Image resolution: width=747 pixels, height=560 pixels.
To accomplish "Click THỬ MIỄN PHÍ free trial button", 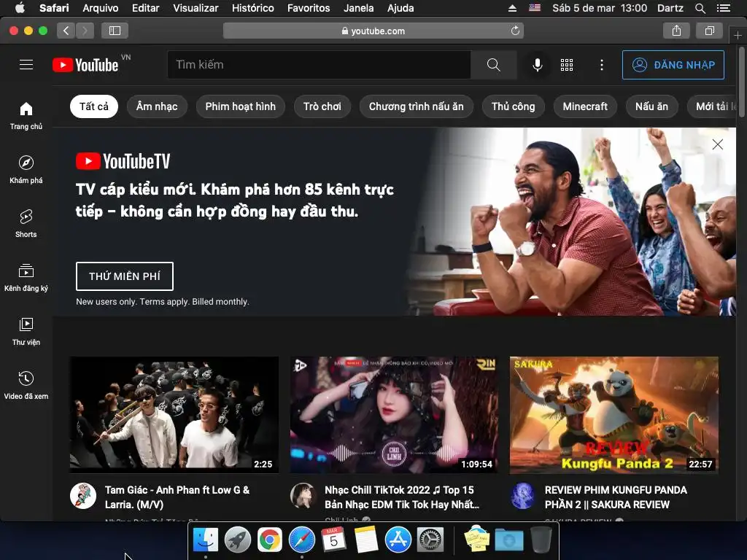I will click(x=125, y=276).
